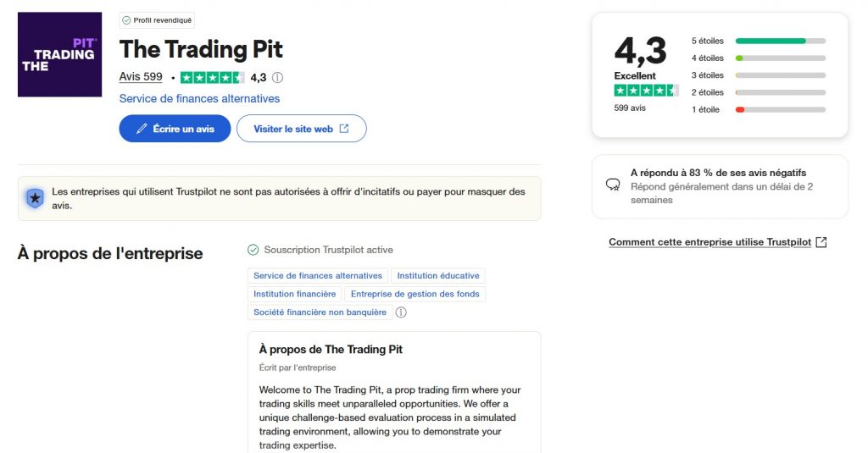
Task: Click the speech bubble reply icon
Action: tap(613, 185)
